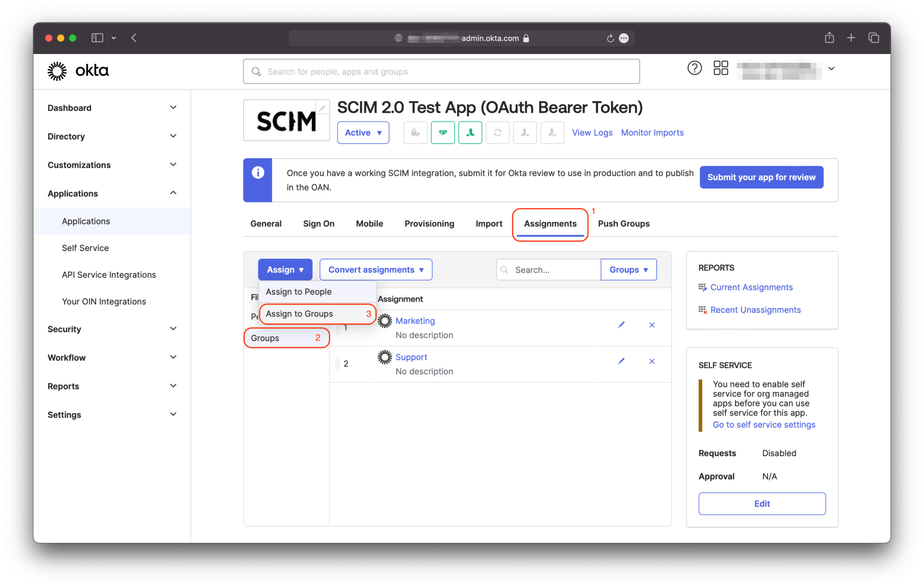Image resolution: width=924 pixels, height=587 pixels.
Task: Click the Okta logo in the header
Action: (x=78, y=71)
